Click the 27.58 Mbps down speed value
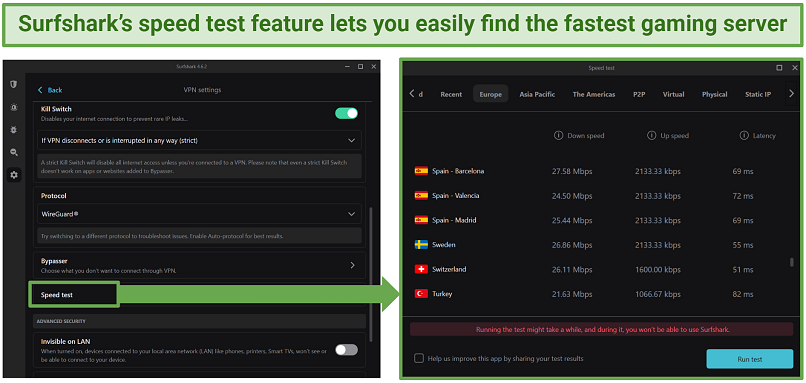 [571, 171]
